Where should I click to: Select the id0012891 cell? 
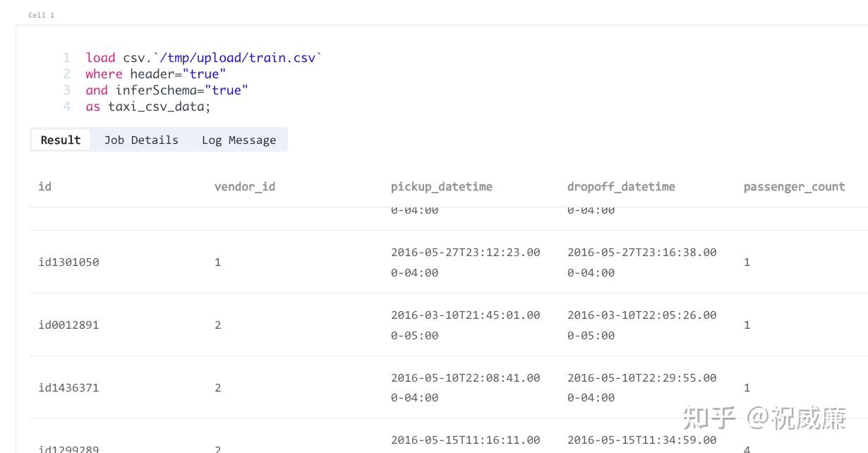click(x=68, y=325)
